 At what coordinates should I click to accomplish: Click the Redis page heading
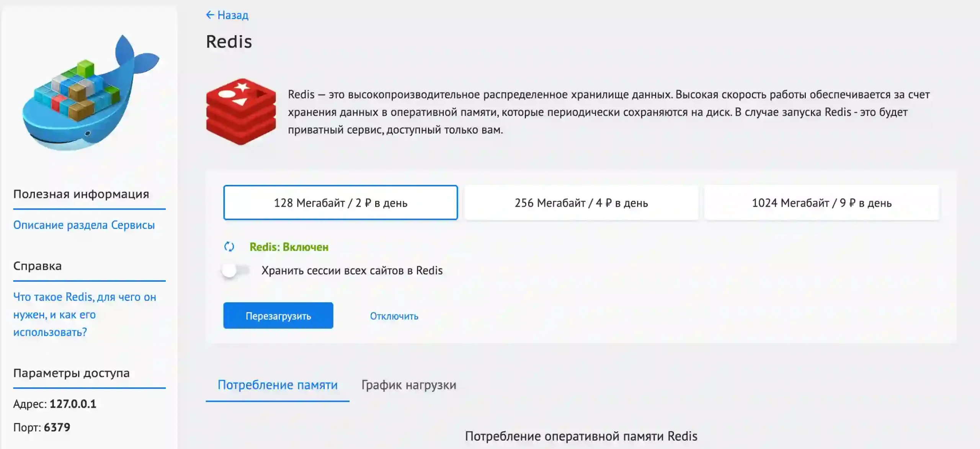coord(229,41)
